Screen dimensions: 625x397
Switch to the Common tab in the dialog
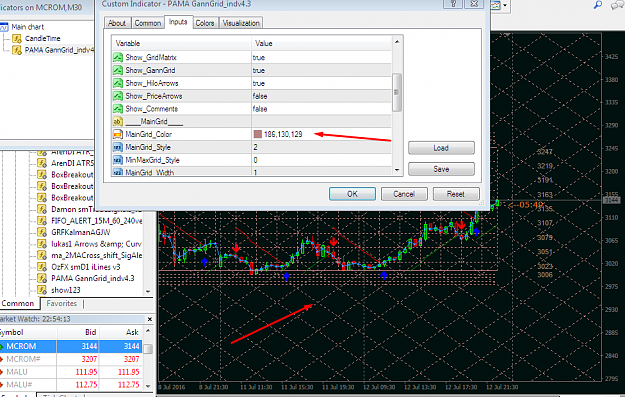(147, 23)
